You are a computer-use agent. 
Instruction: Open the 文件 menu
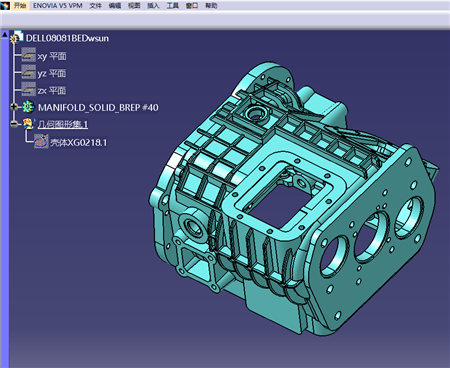click(95, 5)
